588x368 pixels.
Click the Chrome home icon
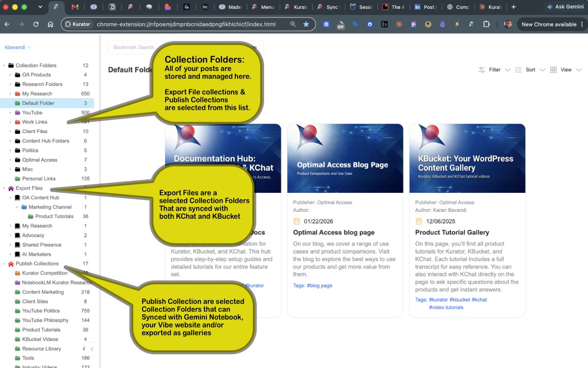pyautogui.click(x=50, y=24)
